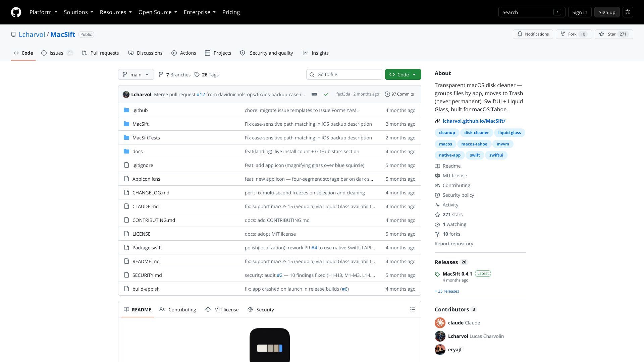Image resolution: width=644 pixels, height=362 pixels.
Task: Star the MacSift repository
Action: click(x=614, y=34)
